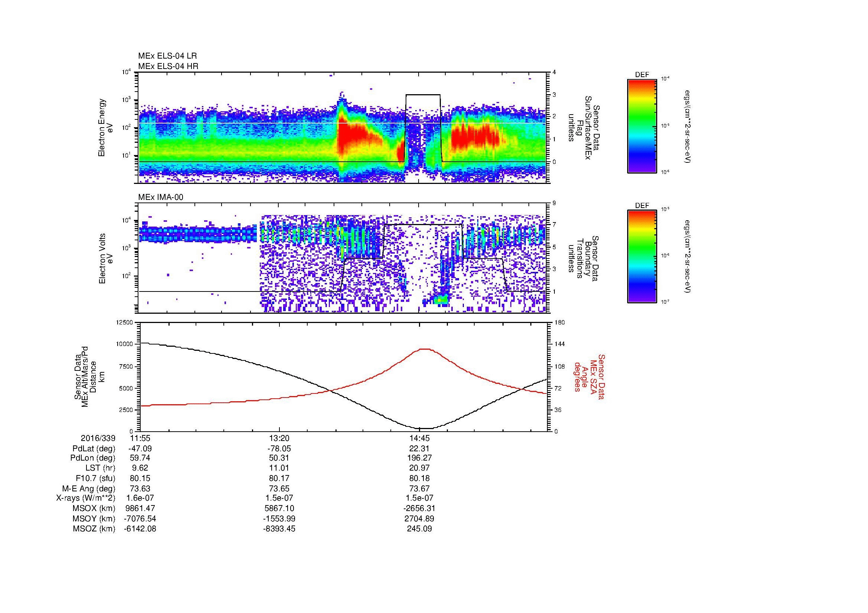
Task: Click the MSOY value '-7076.54'
Action: tap(140, 518)
